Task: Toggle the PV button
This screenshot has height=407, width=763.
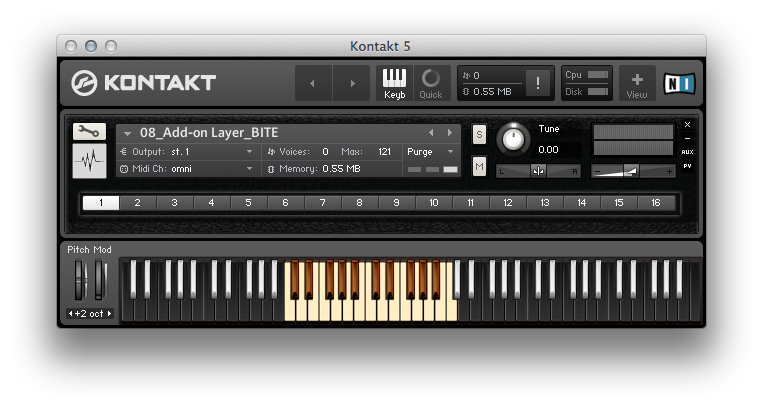Action: click(688, 166)
